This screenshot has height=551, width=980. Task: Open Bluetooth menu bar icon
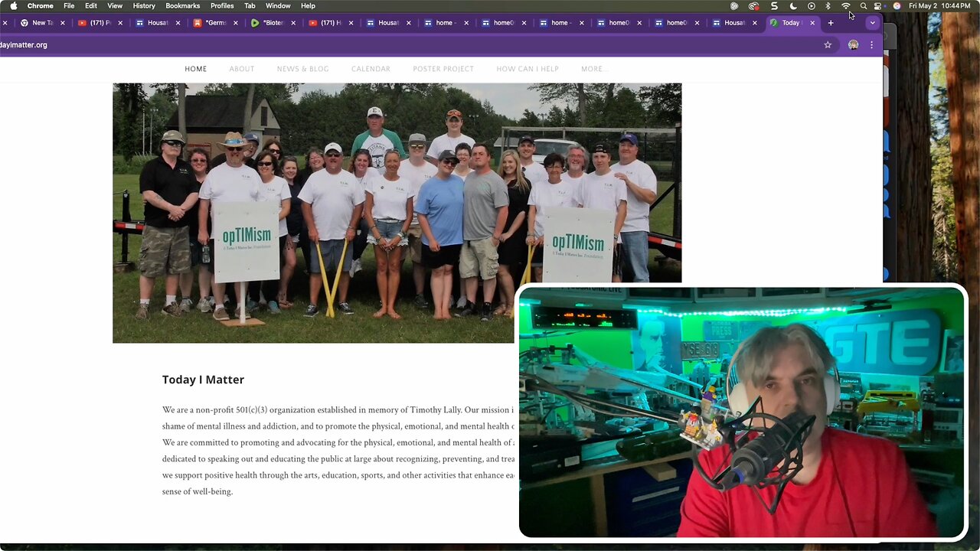pos(828,5)
